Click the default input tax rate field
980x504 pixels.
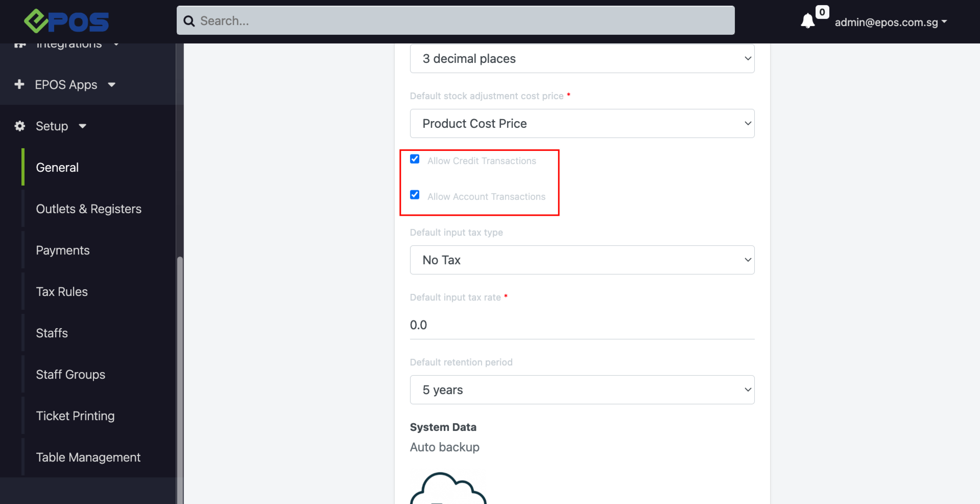(582, 325)
